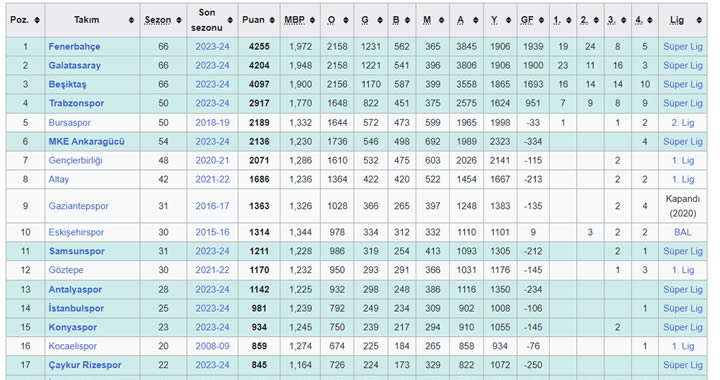Image resolution: width=720 pixels, height=380 pixels.
Task: Sort table by Poz. column arrows
Action: point(37,20)
